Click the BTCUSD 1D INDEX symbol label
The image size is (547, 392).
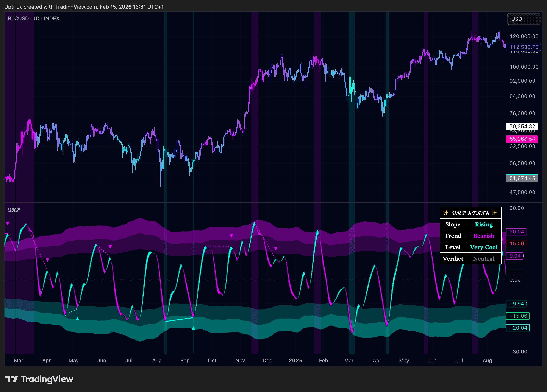(x=34, y=19)
